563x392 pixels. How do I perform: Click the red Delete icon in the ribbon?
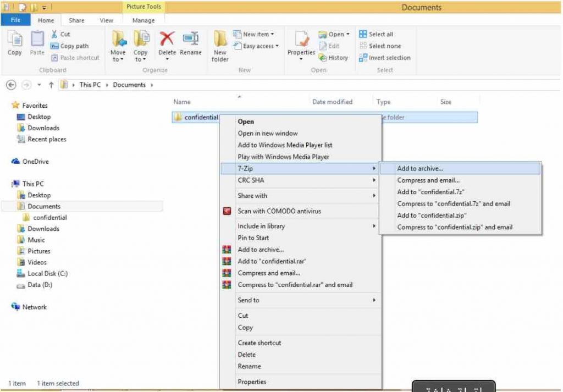pyautogui.click(x=167, y=38)
